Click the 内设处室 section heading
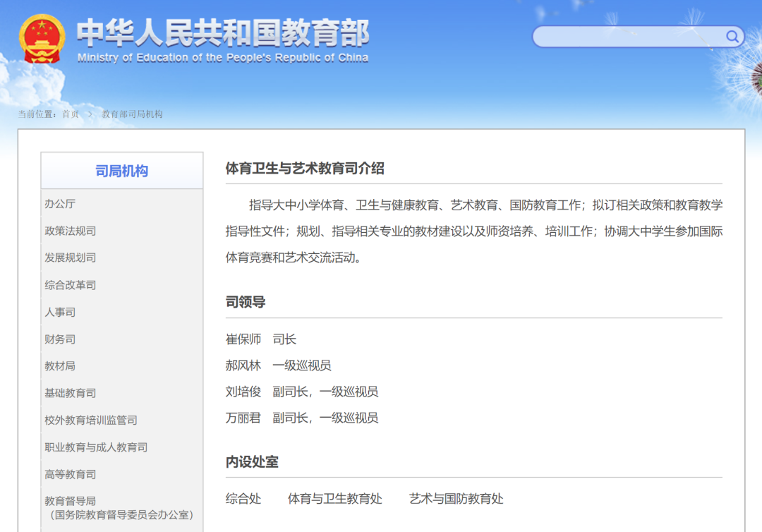 [x=252, y=462]
